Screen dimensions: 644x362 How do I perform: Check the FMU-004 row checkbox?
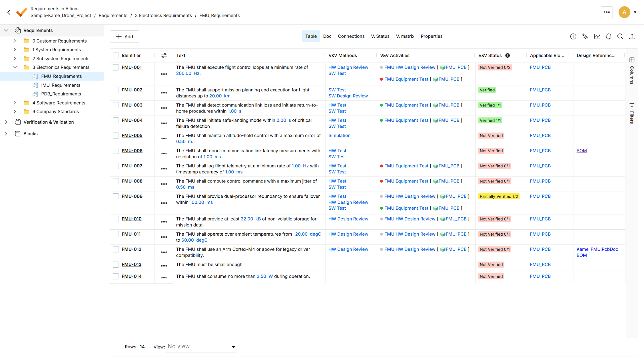tap(116, 120)
